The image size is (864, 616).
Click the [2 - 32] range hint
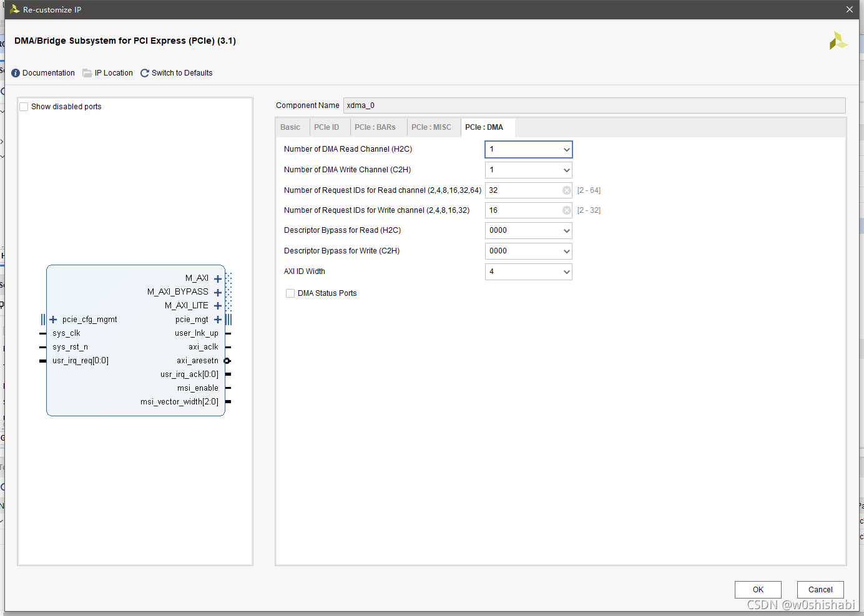589,210
